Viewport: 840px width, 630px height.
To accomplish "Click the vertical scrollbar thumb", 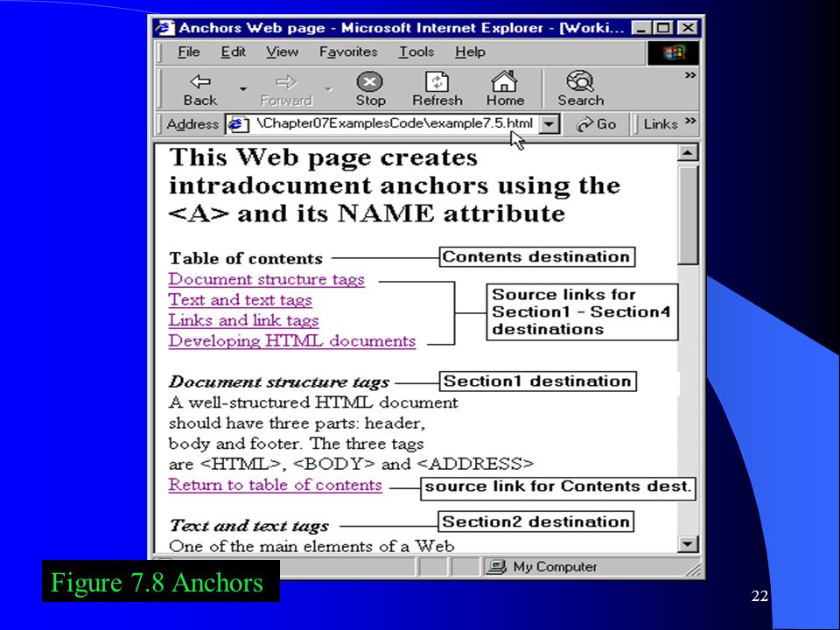I will click(688, 214).
